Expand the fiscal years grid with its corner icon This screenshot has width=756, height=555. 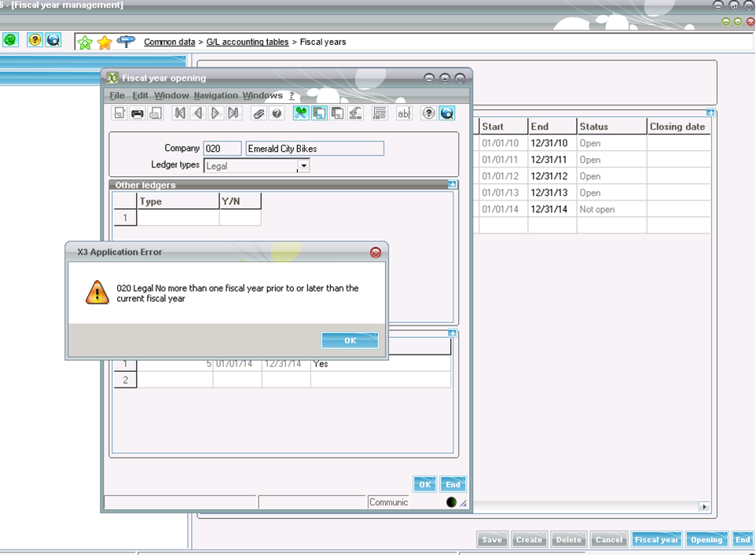(710, 112)
